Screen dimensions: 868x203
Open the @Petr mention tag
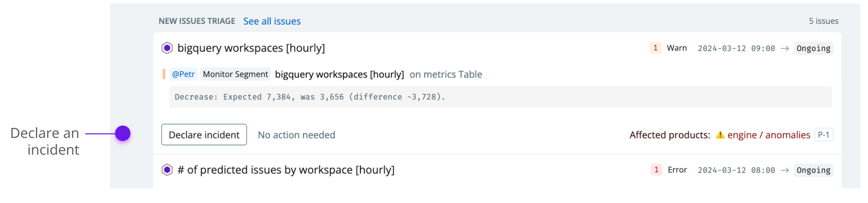(x=183, y=74)
